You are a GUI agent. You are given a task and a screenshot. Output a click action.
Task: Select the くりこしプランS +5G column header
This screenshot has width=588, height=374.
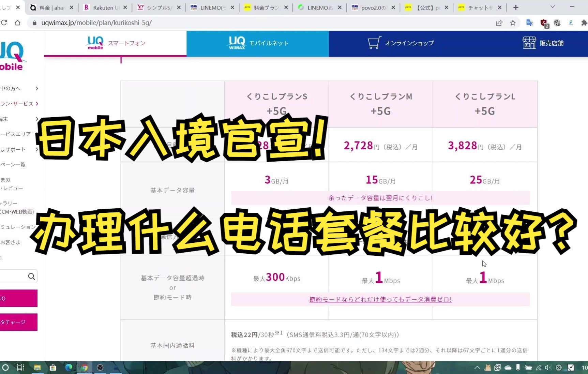[x=277, y=104]
